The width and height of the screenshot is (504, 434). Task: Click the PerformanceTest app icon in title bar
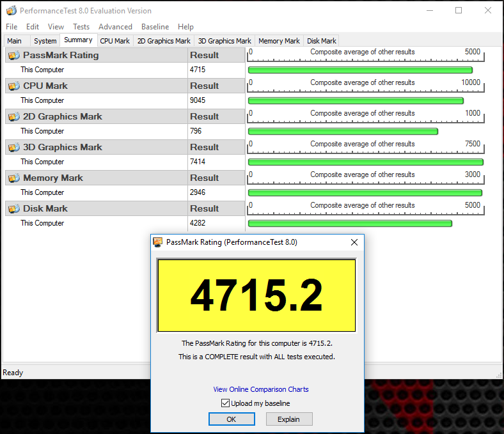click(12, 11)
